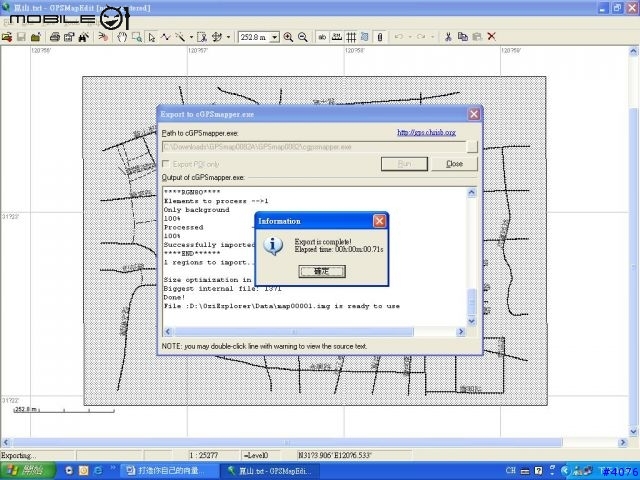Open the 252.8 m scale combo box

259,37
